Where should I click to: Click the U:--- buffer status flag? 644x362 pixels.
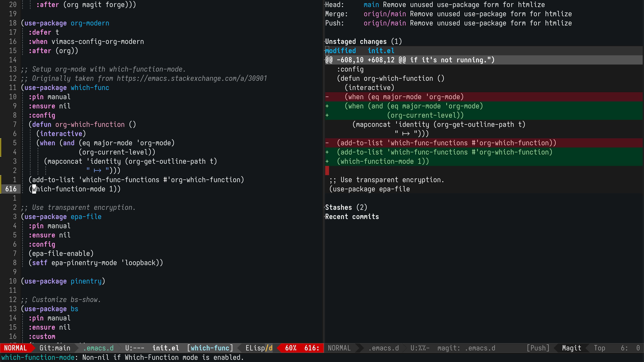tap(135, 348)
